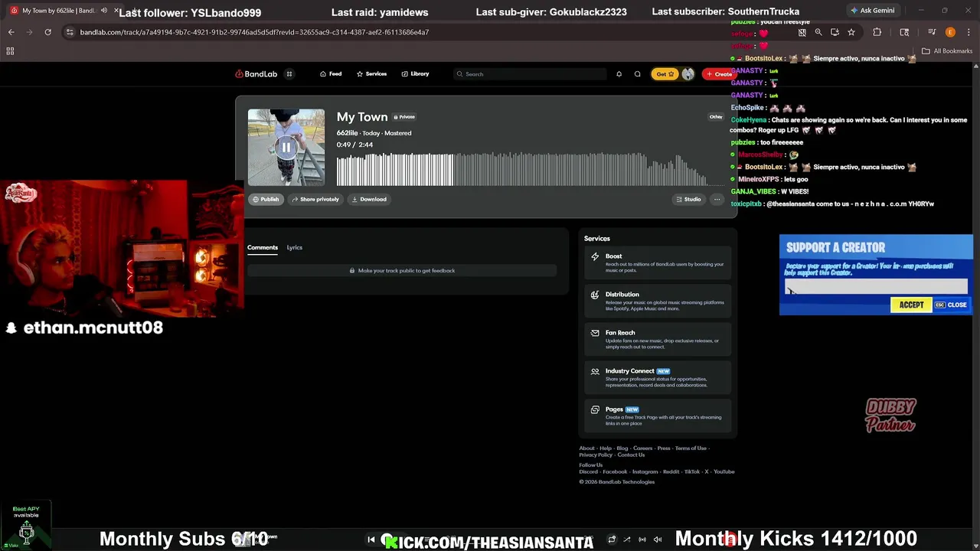This screenshot has width=980, height=551.
Task: Open the track in Studio
Action: 688,199
